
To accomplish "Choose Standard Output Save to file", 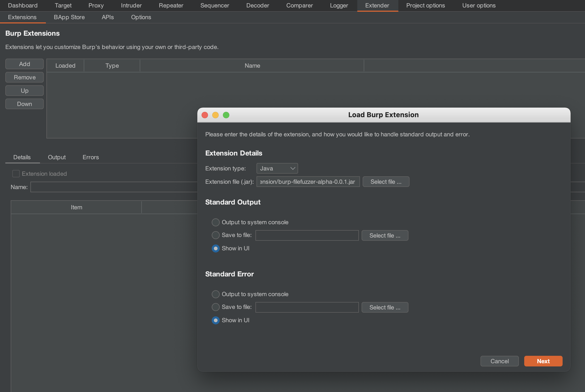I will (x=215, y=235).
